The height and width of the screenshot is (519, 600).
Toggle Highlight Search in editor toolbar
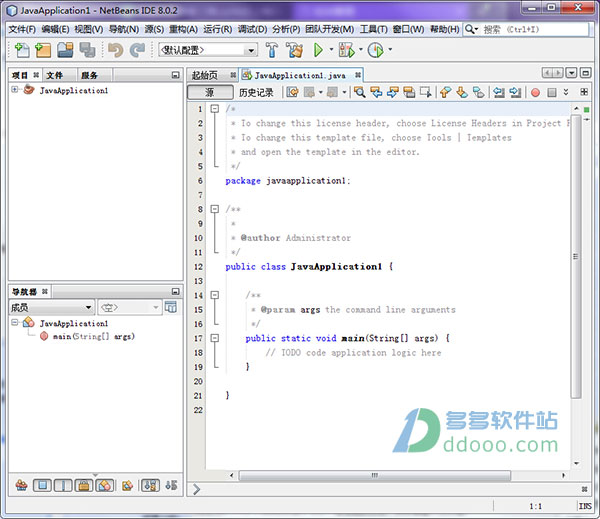[x=409, y=92]
